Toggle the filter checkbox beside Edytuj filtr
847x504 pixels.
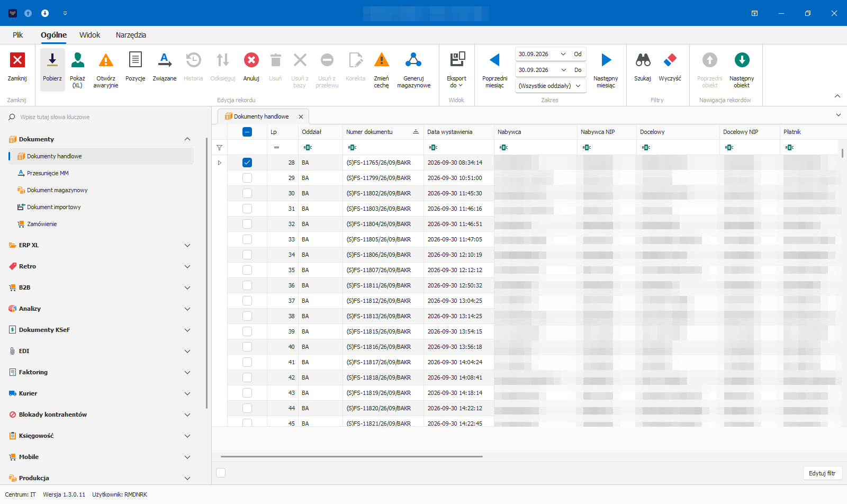pyautogui.click(x=221, y=473)
